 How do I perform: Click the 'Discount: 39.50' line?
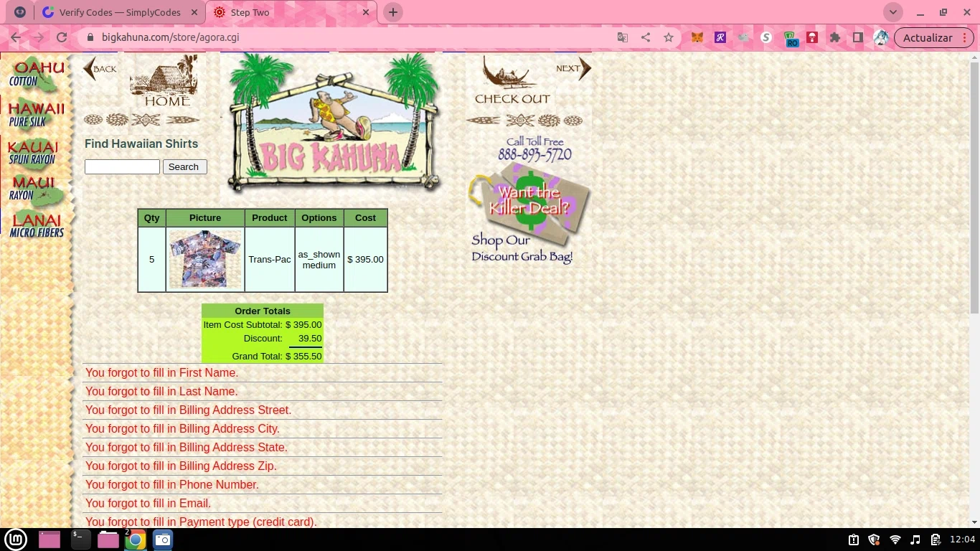[x=283, y=339]
